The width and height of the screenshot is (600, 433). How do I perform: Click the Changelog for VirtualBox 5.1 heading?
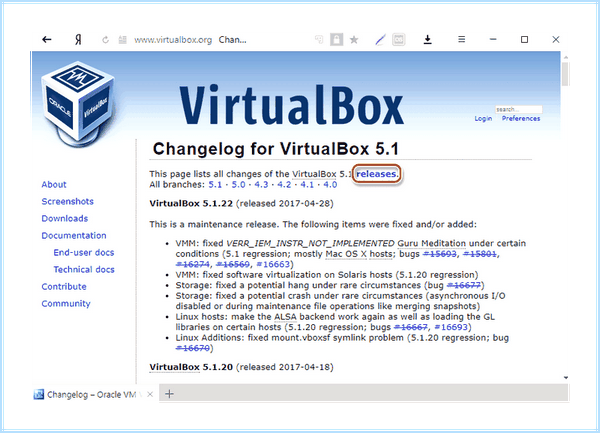point(276,149)
